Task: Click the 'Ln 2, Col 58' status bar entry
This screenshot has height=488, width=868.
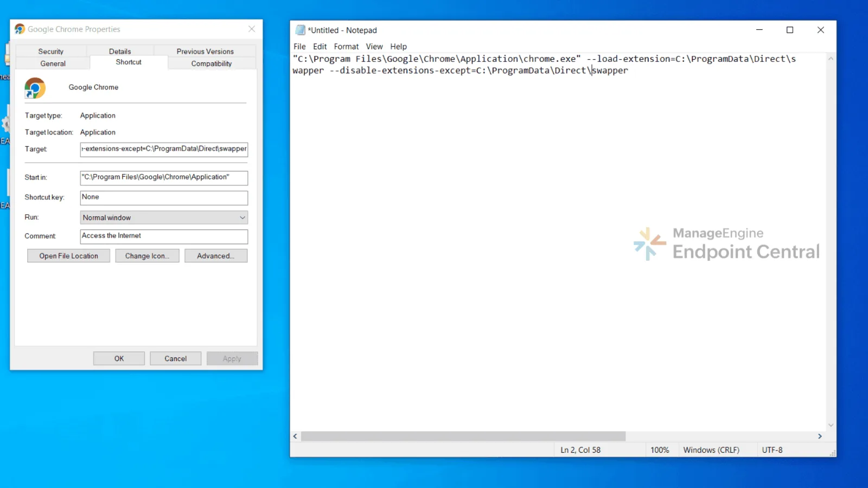Action: click(580, 450)
